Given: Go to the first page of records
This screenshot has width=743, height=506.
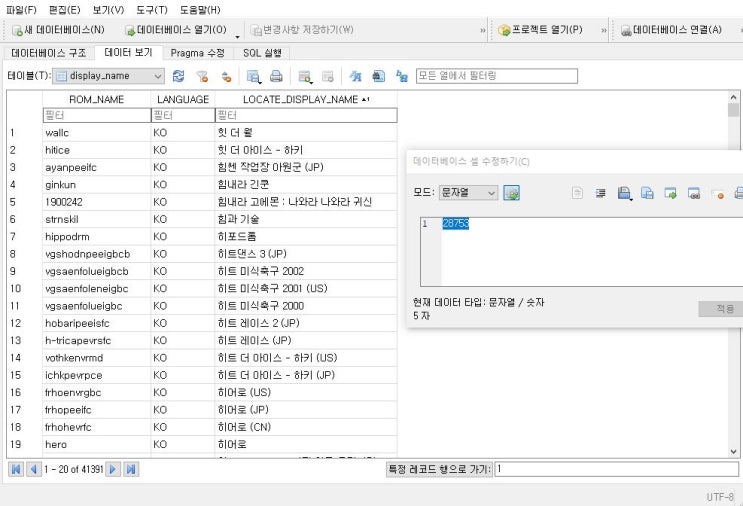Looking at the screenshot, I should [x=16, y=470].
